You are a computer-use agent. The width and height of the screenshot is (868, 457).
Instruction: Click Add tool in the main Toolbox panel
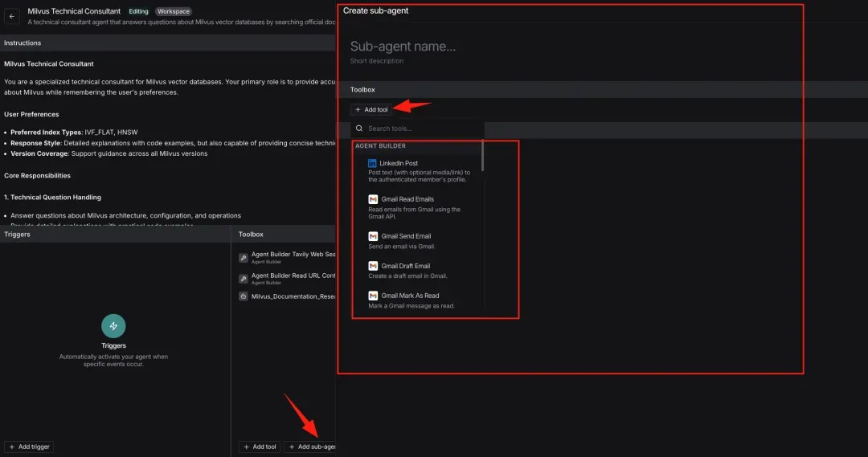coord(260,447)
